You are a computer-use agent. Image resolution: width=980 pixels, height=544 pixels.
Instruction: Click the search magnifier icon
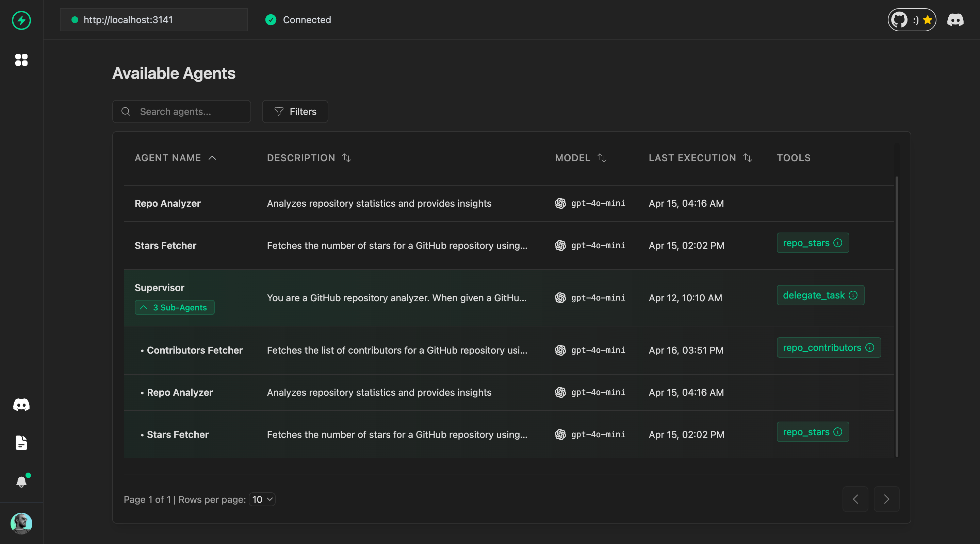[x=126, y=112]
